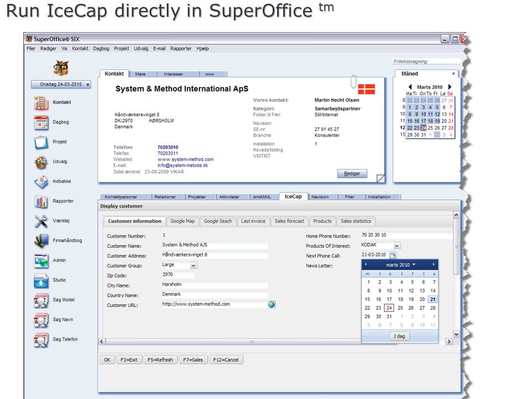This screenshot has width=532, height=399.
Task: Click the info@system-metode.dk email link
Action: [x=182, y=166]
